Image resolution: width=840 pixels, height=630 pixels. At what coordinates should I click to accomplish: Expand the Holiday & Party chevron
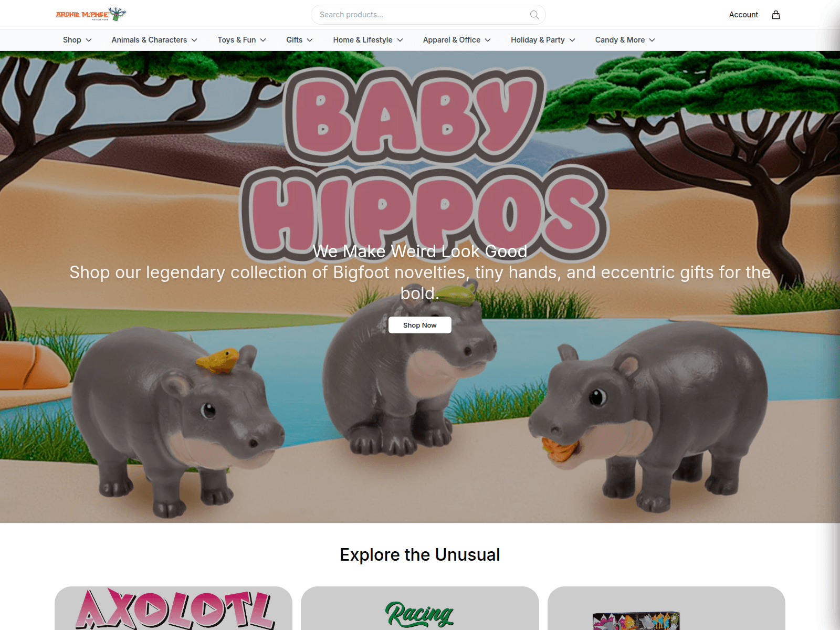572,40
